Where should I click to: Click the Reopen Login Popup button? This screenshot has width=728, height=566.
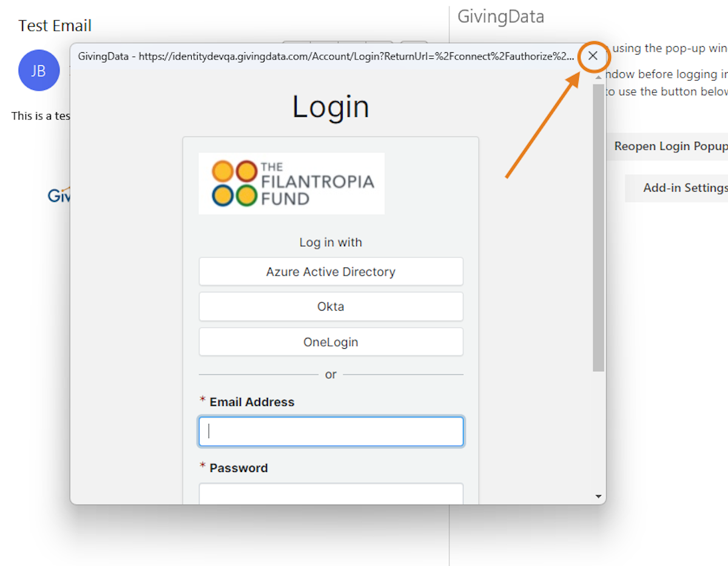pyautogui.click(x=667, y=147)
